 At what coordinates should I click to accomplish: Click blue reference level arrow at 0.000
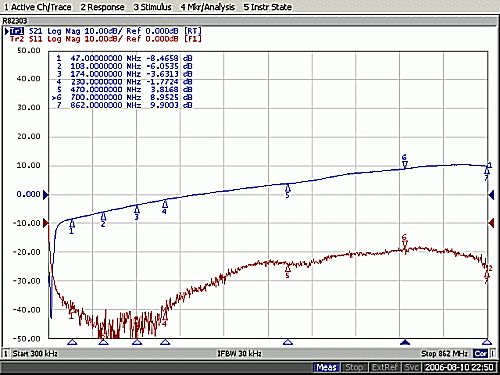click(x=46, y=194)
